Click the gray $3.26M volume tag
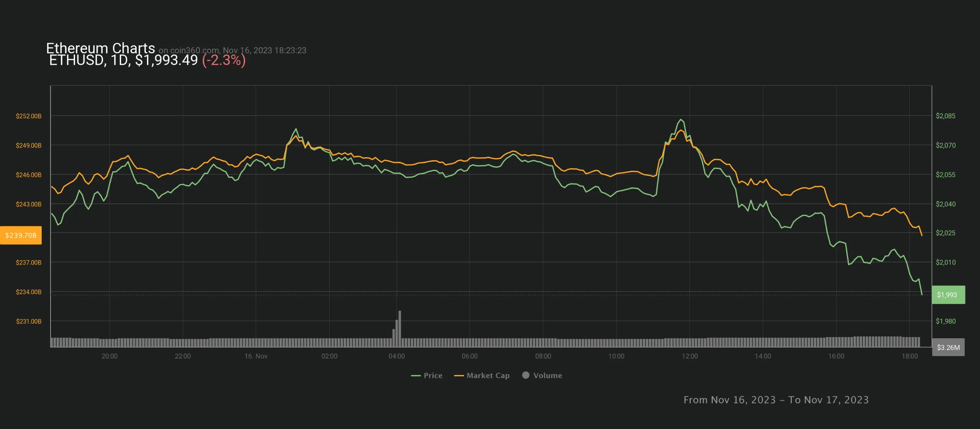This screenshot has height=429, width=980. point(948,347)
